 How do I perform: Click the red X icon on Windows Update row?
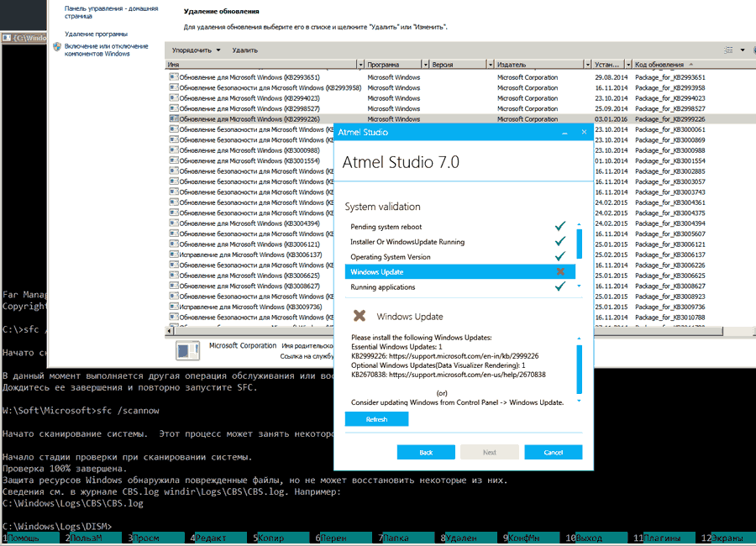pyautogui.click(x=560, y=271)
